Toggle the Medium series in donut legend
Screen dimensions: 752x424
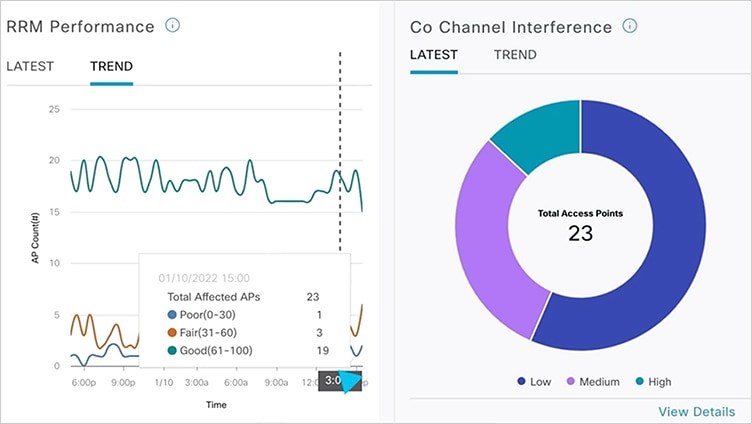tap(594, 382)
